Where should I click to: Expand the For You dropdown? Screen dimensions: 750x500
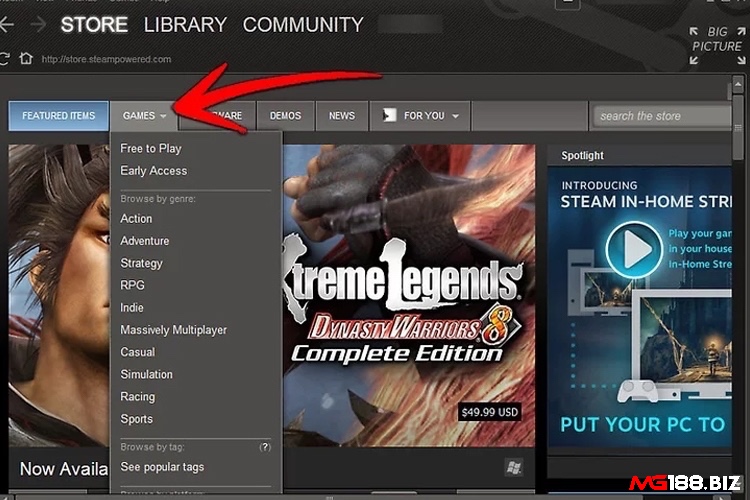[x=420, y=116]
